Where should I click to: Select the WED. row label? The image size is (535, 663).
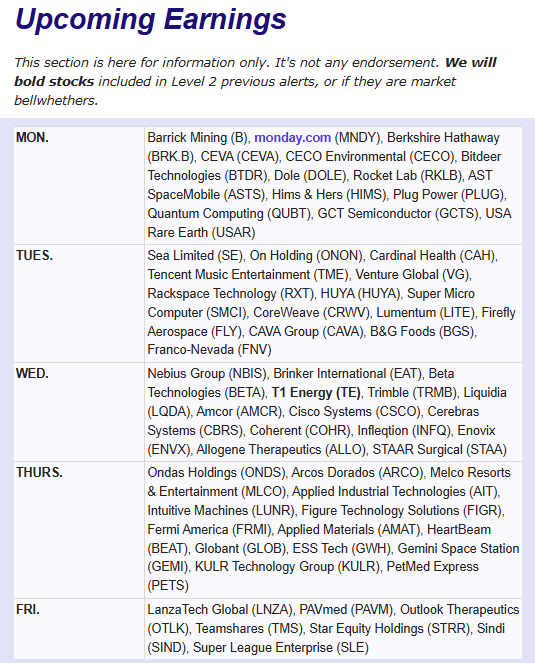(x=32, y=373)
